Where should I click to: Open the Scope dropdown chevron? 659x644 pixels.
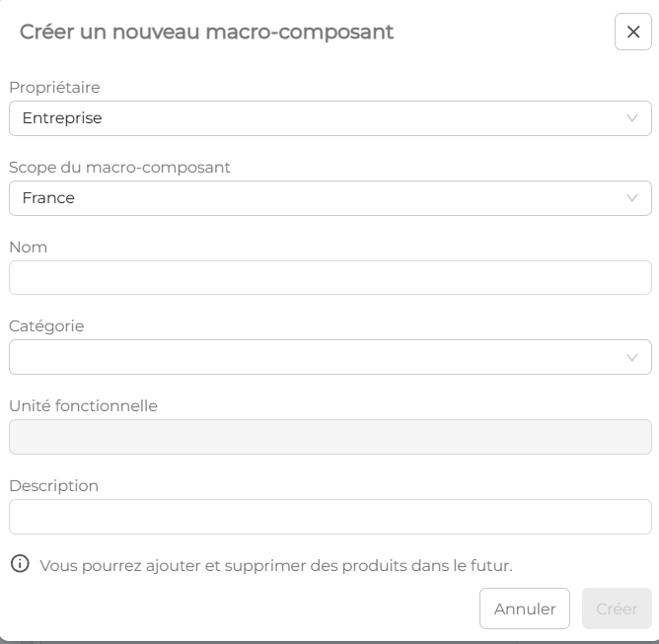[x=632, y=198]
